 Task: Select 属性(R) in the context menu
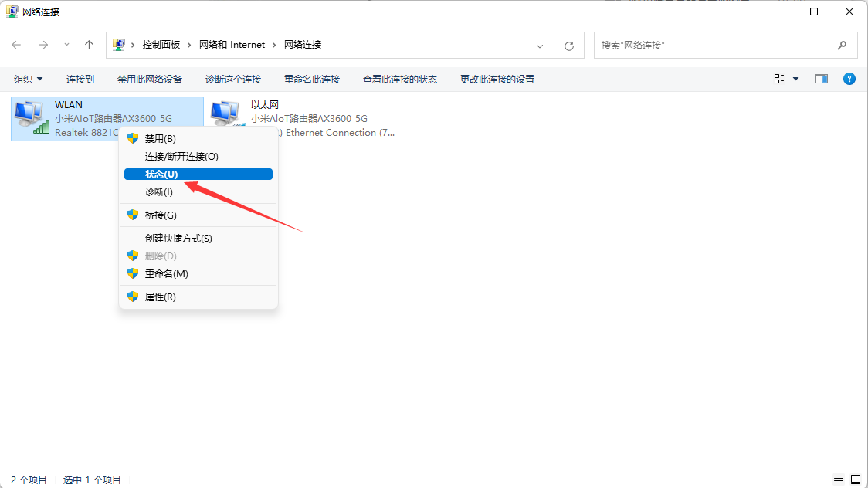pyautogui.click(x=160, y=297)
